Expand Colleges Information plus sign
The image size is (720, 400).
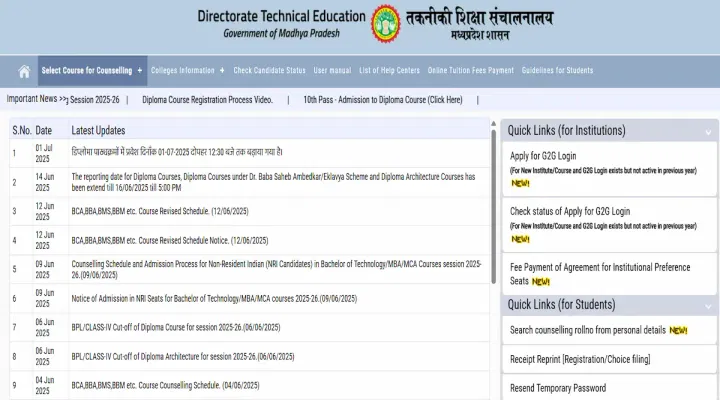(x=222, y=70)
